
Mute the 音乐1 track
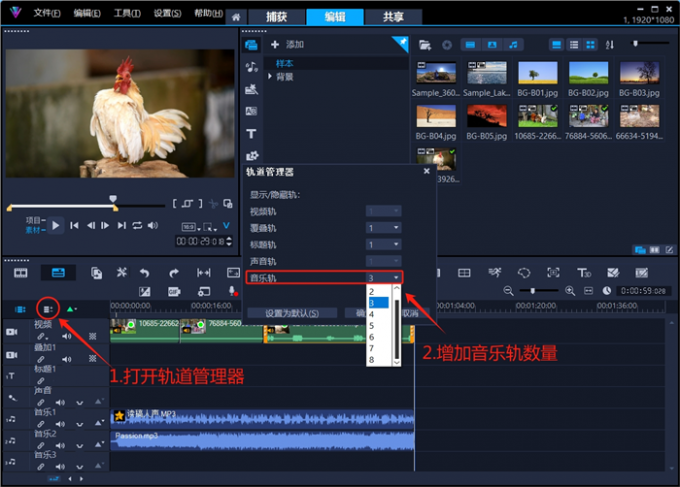point(60,424)
